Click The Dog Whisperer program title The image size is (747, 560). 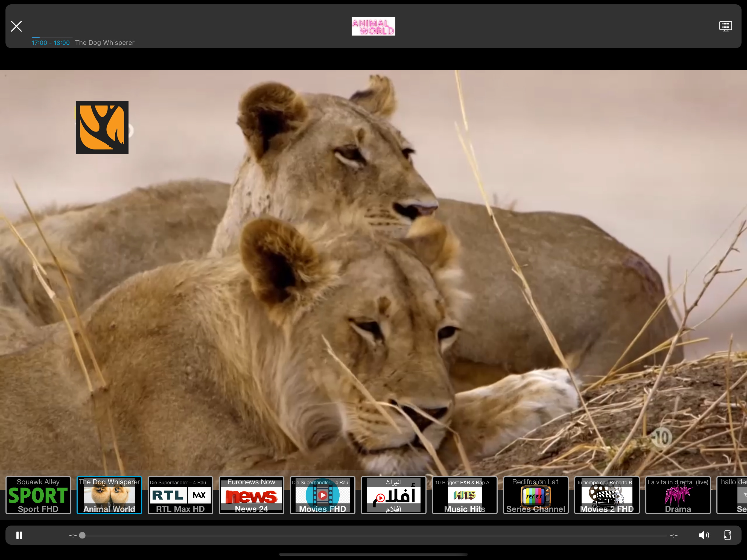coord(105,43)
